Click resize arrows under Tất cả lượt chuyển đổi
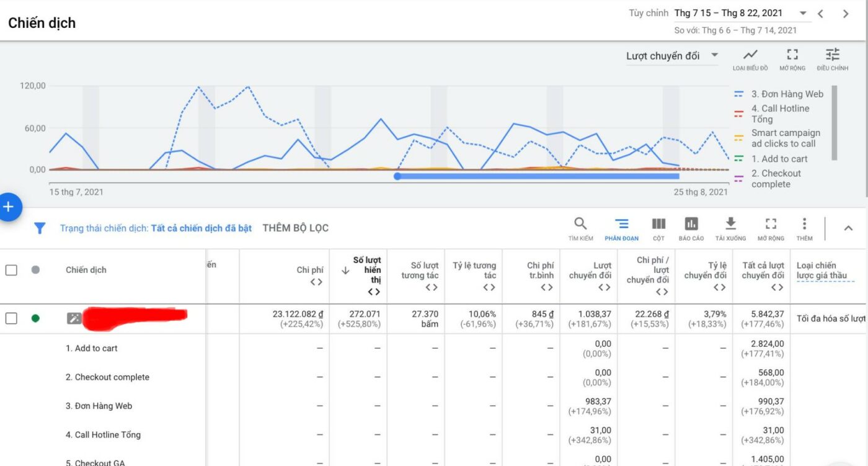Screen dimensions: 868x466 tap(777, 287)
